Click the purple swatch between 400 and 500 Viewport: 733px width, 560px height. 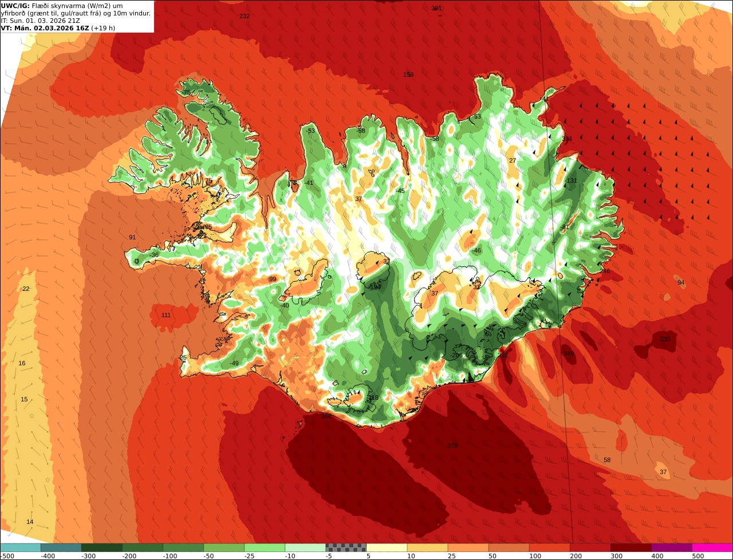[x=671, y=547]
